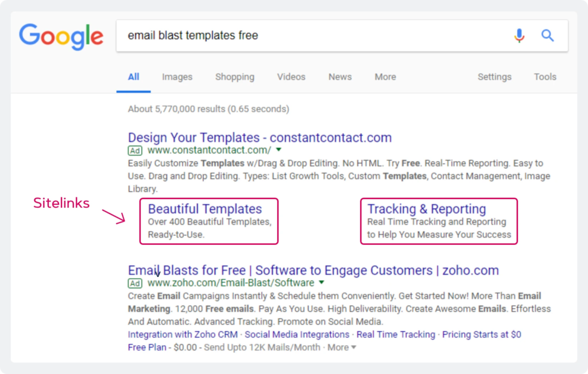Open the Tracking & Reporting sitelink
Image resolution: width=588 pixels, height=374 pixels.
point(426,208)
